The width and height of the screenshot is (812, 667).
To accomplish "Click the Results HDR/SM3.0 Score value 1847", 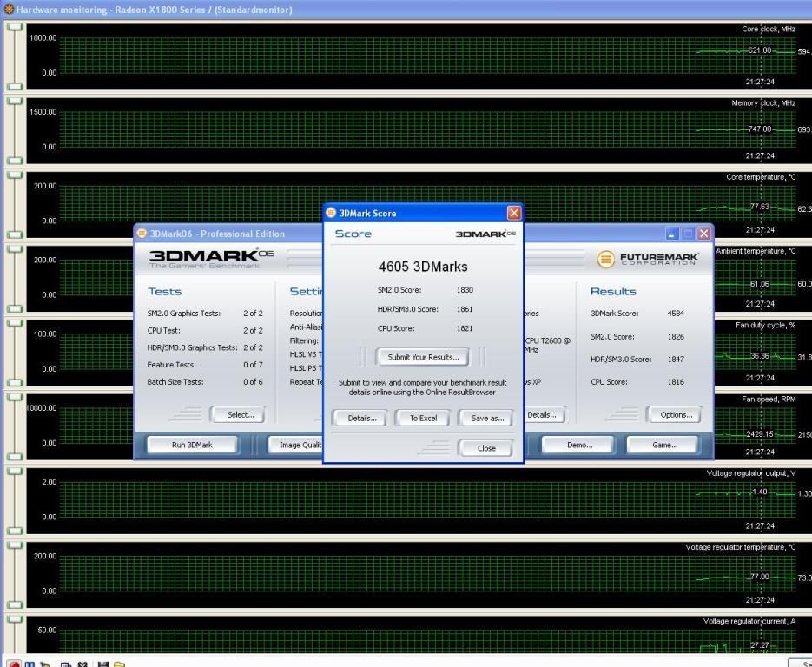I will coord(676,359).
